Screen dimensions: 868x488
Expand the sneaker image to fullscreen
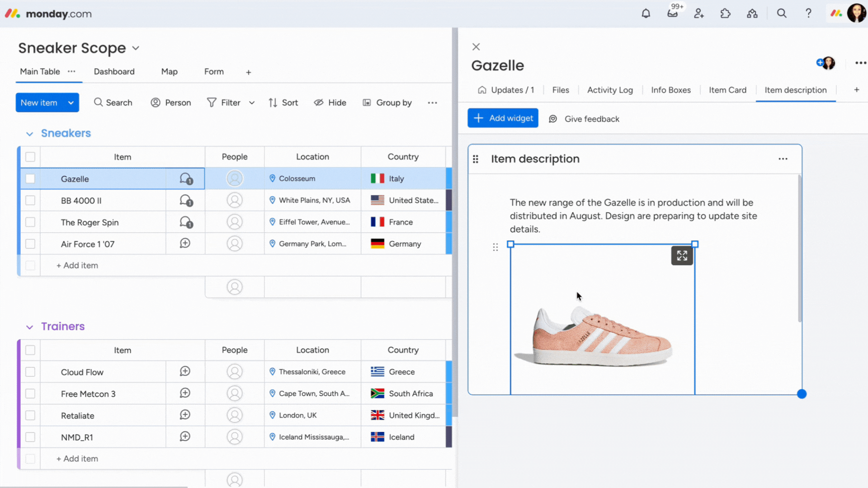pyautogui.click(x=682, y=256)
